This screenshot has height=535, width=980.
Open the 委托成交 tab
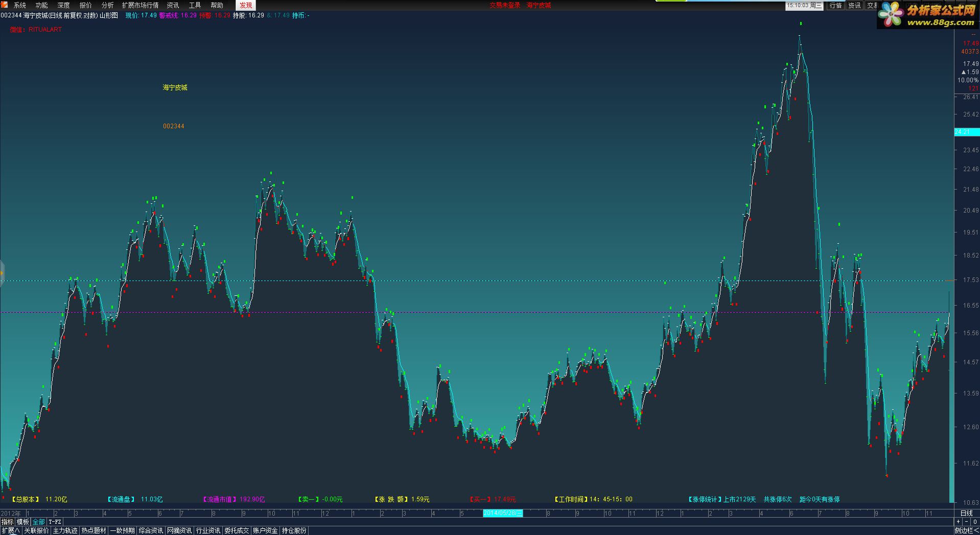click(237, 531)
